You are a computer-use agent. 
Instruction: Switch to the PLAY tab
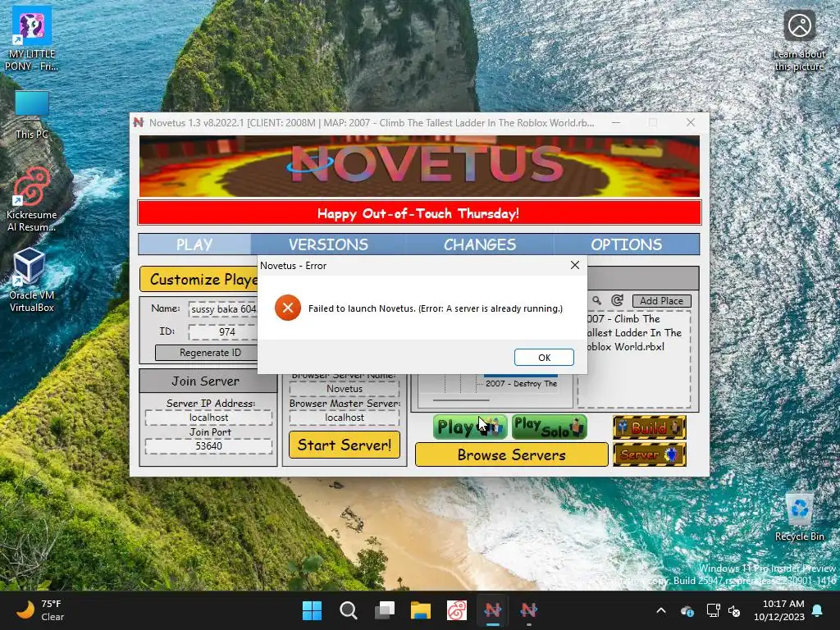tap(194, 244)
